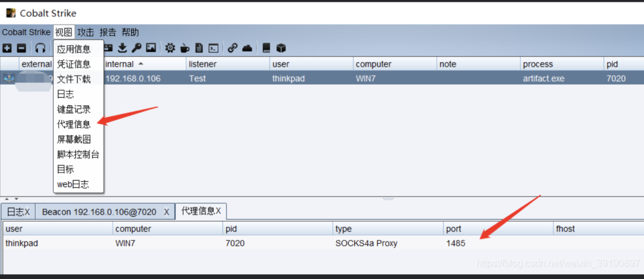Viewport: 644px width, 279px height.
Task: Click the cloud manage sites icon
Action: [x=247, y=48]
